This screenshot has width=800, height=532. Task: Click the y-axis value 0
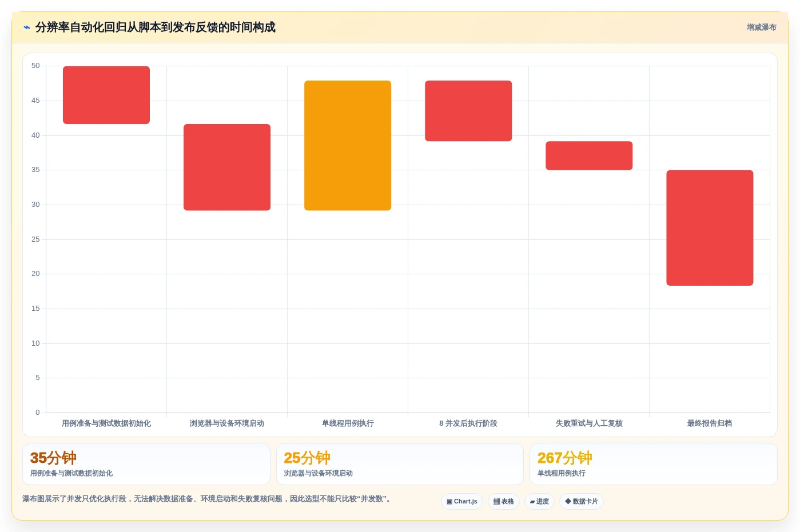[x=38, y=413]
